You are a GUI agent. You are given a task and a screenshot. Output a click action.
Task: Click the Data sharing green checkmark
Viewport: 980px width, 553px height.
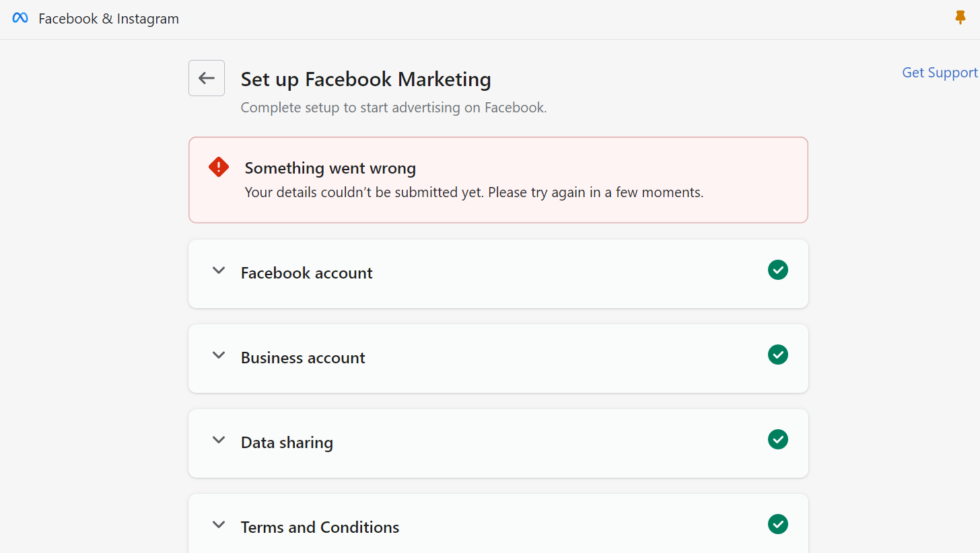(x=778, y=439)
